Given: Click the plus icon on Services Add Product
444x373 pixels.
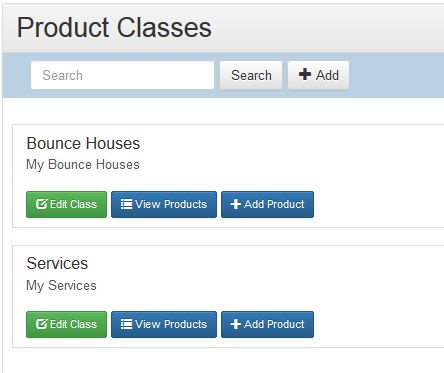Looking at the screenshot, I should coord(235,324).
